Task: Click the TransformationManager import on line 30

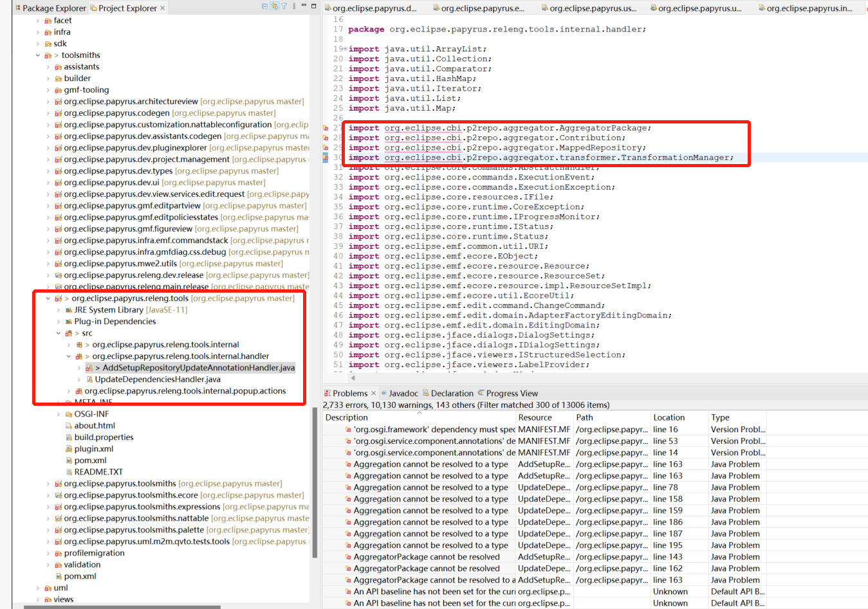Action: click(540, 158)
